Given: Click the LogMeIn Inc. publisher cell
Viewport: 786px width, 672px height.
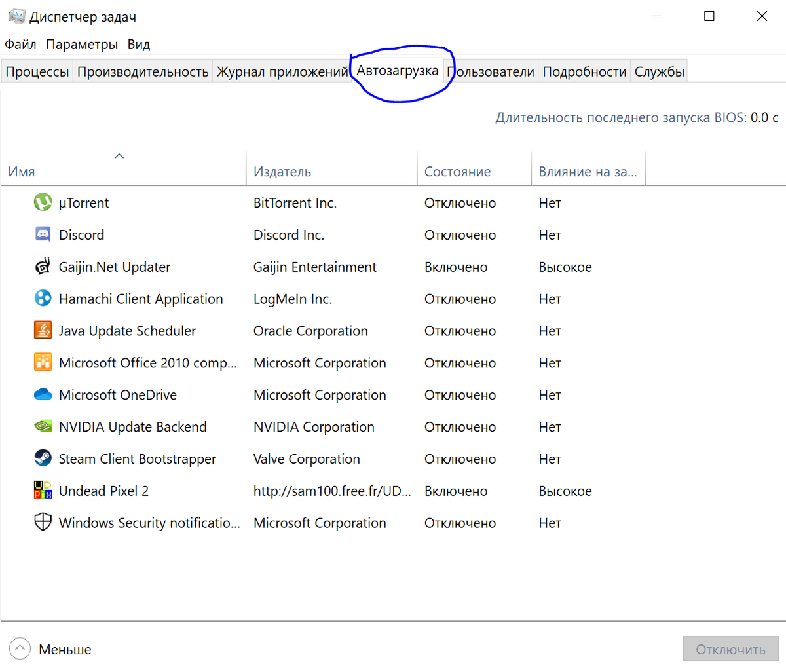Looking at the screenshot, I should tap(293, 299).
